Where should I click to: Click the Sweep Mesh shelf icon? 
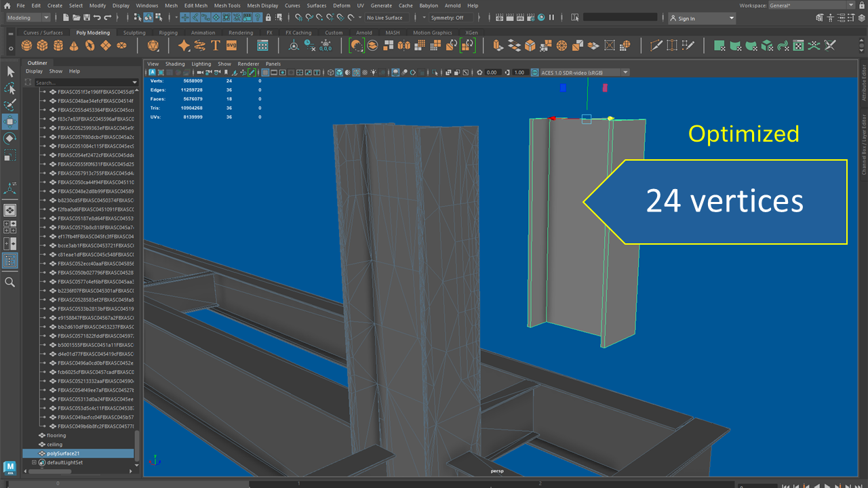(200, 45)
